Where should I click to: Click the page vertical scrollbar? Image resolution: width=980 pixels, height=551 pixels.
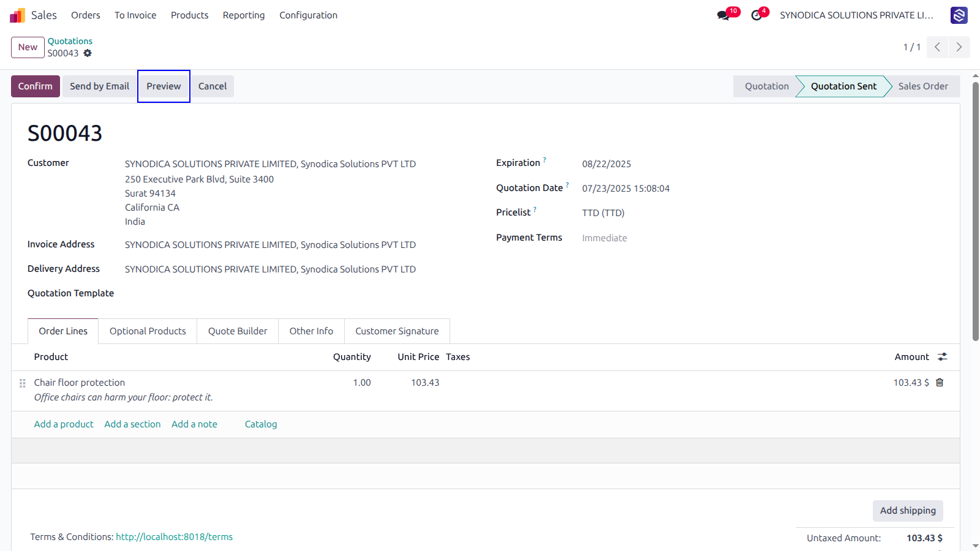coord(975,211)
